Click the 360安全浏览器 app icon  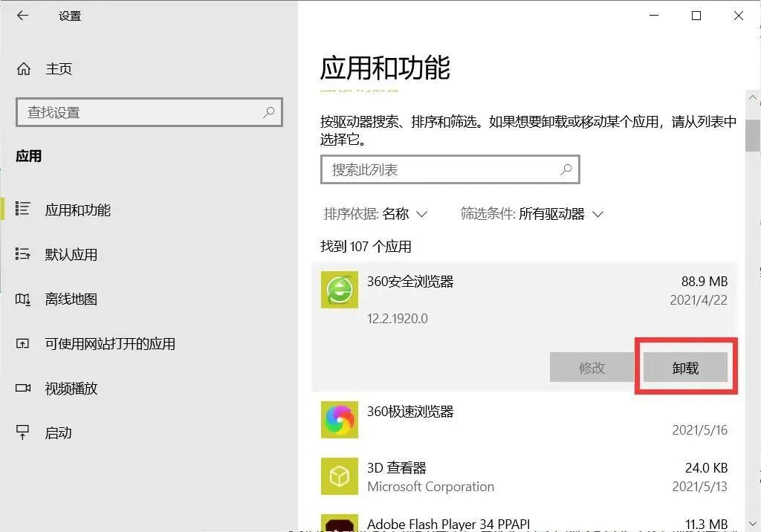tap(339, 290)
